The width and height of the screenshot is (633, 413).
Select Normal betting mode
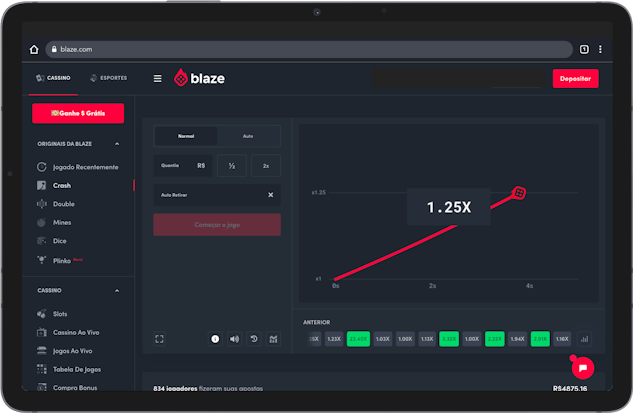pyautogui.click(x=186, y=136)
